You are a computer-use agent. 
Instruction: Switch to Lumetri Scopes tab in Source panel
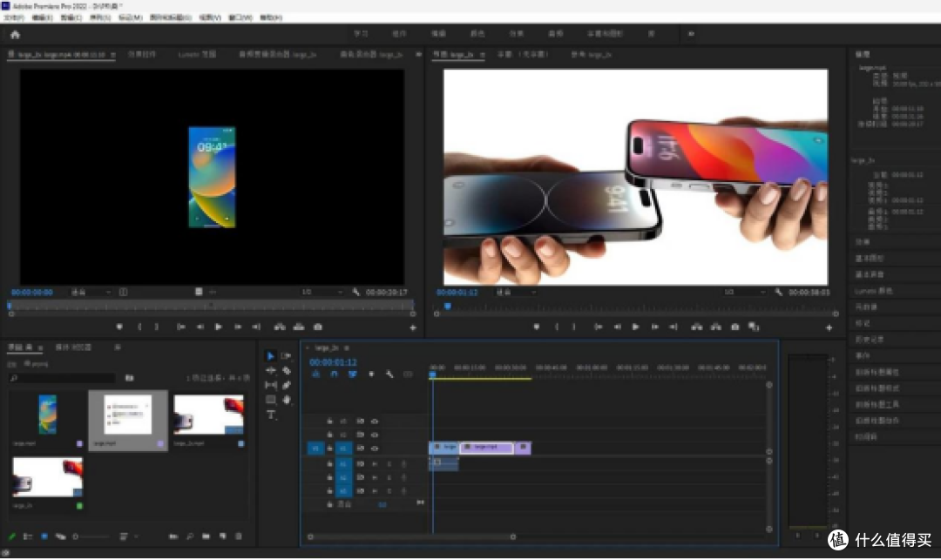[x=197, y=55]
